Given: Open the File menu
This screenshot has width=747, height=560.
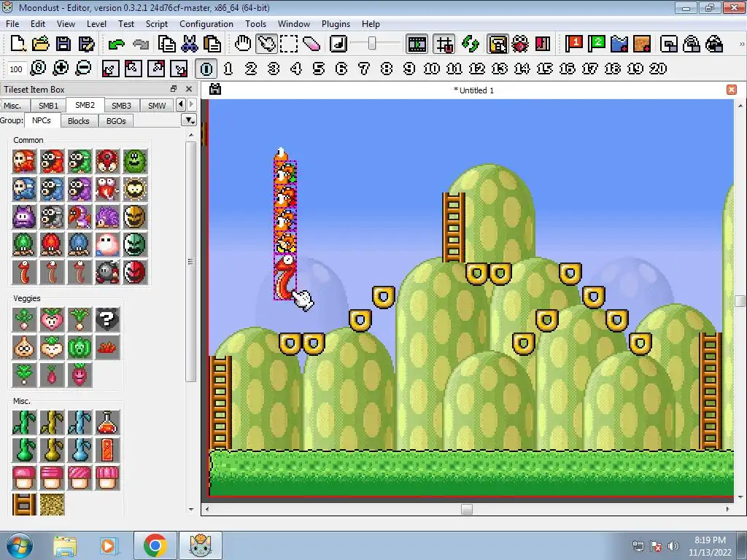Looking at the screenshot, I should pyautogui.click(x=12, y=24).
